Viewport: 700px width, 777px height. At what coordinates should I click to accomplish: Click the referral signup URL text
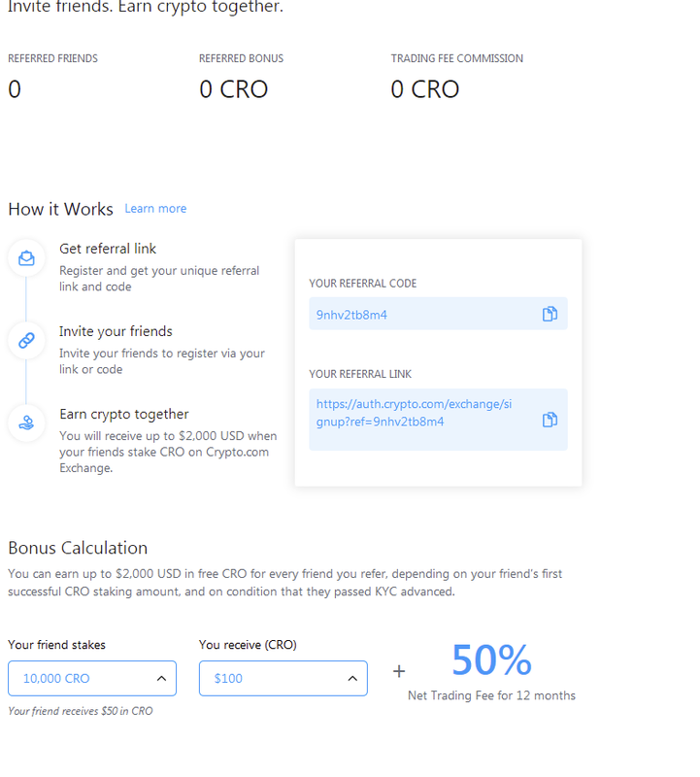coord(414,413)
